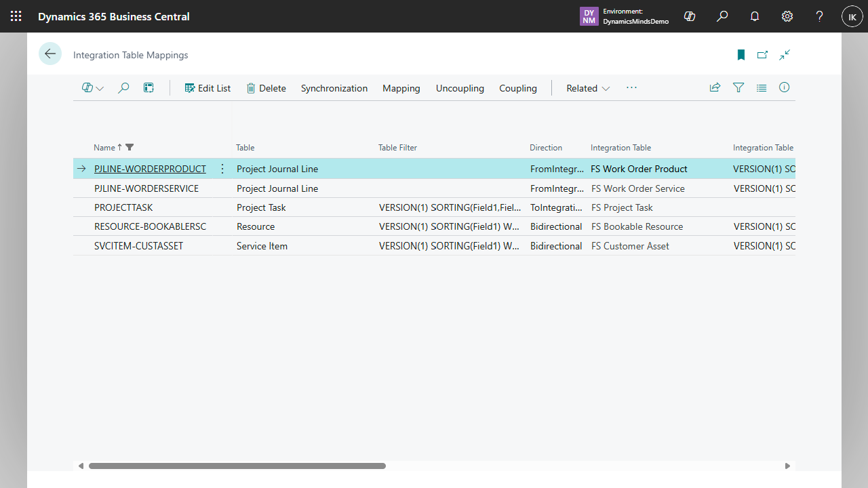Open the help question mark
Viewport: 868px width, 488px height.
point(819,16)
